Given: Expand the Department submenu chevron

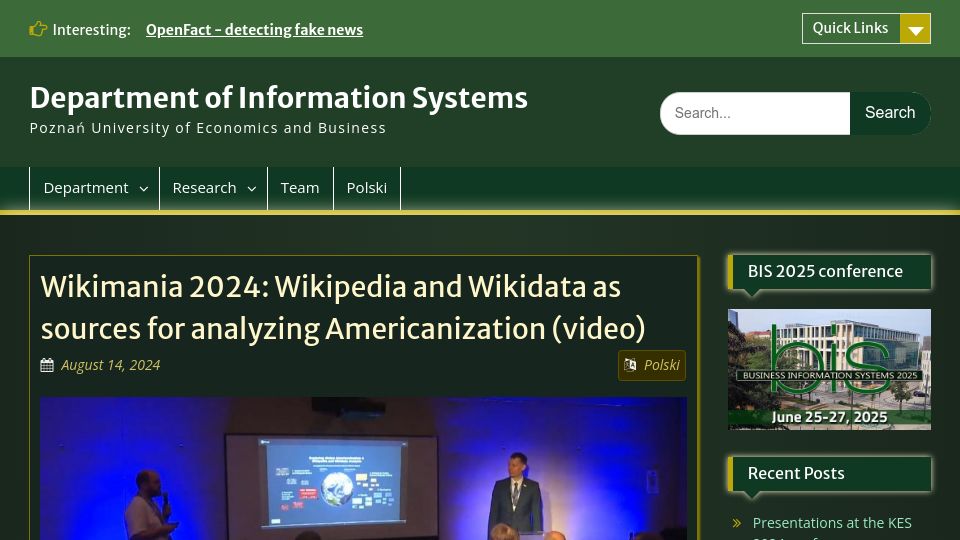Looking at the screenshot, I should click(144, 189).
